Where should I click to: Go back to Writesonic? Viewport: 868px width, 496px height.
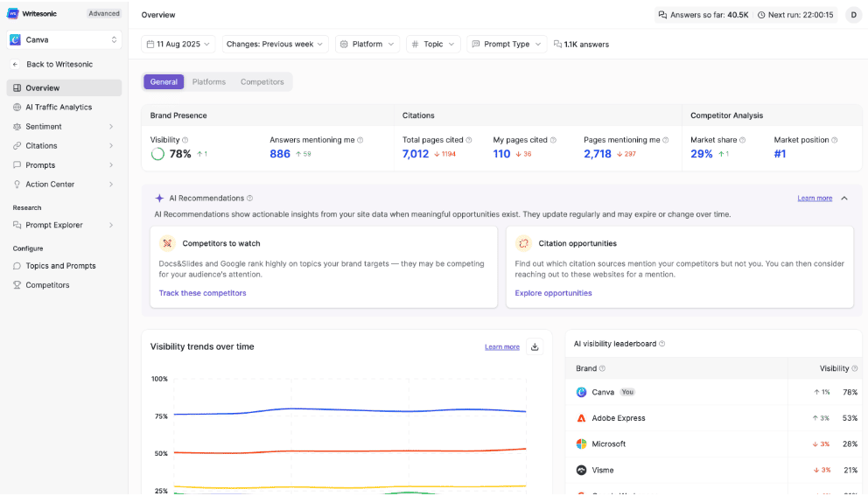(x=59, y=64)
